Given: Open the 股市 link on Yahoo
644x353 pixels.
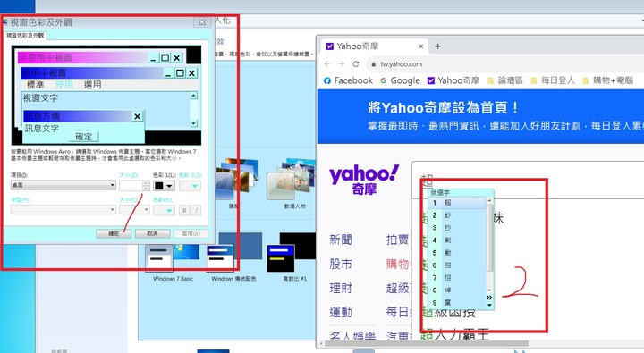Looking at the screenshot, I should [341, 264].
